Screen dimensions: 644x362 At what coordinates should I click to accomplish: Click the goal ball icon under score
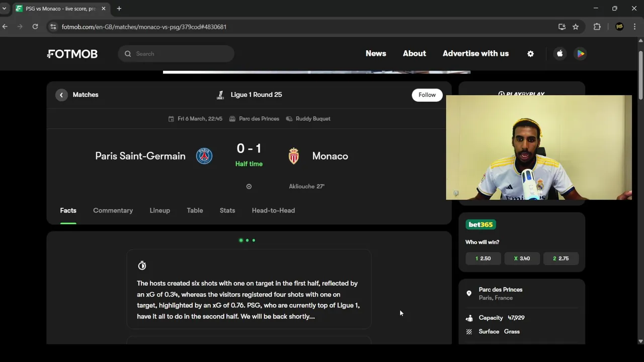[x=249, y=187]
